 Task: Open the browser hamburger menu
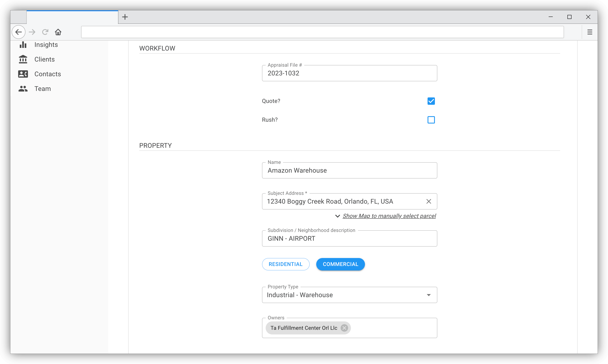click(590, 32)
